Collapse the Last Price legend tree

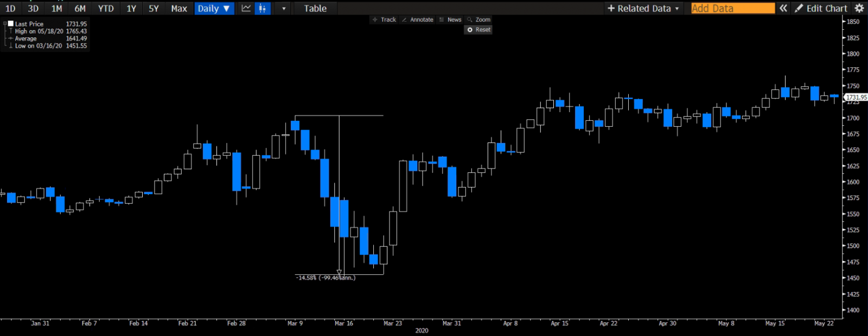tap(5, 24)
